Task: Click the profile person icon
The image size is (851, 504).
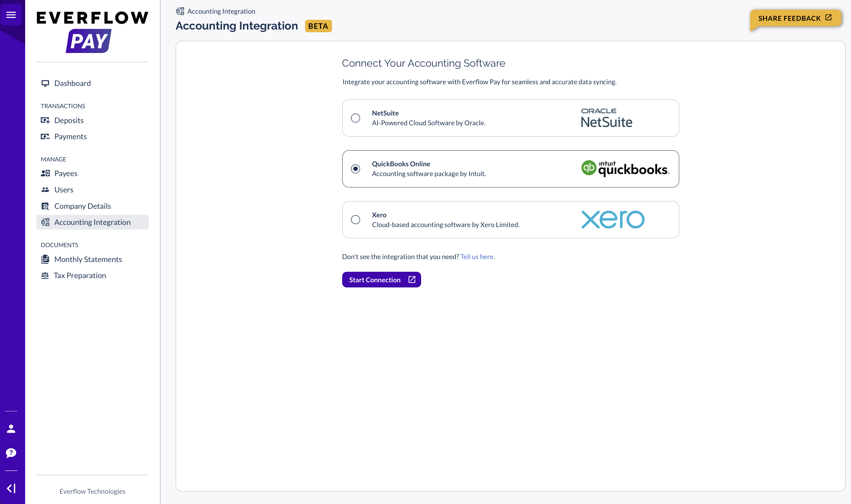Action: 11,429
